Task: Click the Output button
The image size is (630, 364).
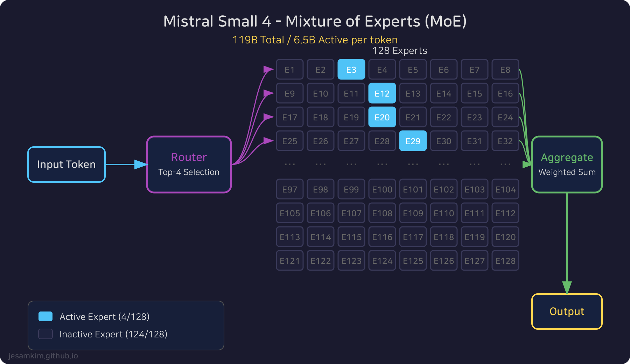Action: tap(566, 311)
